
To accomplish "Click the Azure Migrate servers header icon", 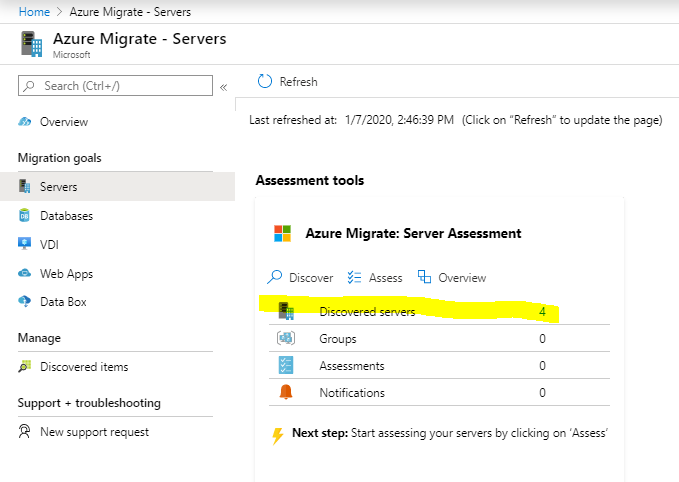I will click(x=32, y=44).
